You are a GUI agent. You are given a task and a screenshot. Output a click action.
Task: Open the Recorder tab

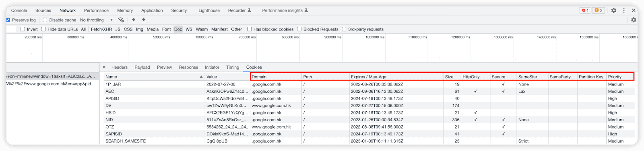click(239, 10)
